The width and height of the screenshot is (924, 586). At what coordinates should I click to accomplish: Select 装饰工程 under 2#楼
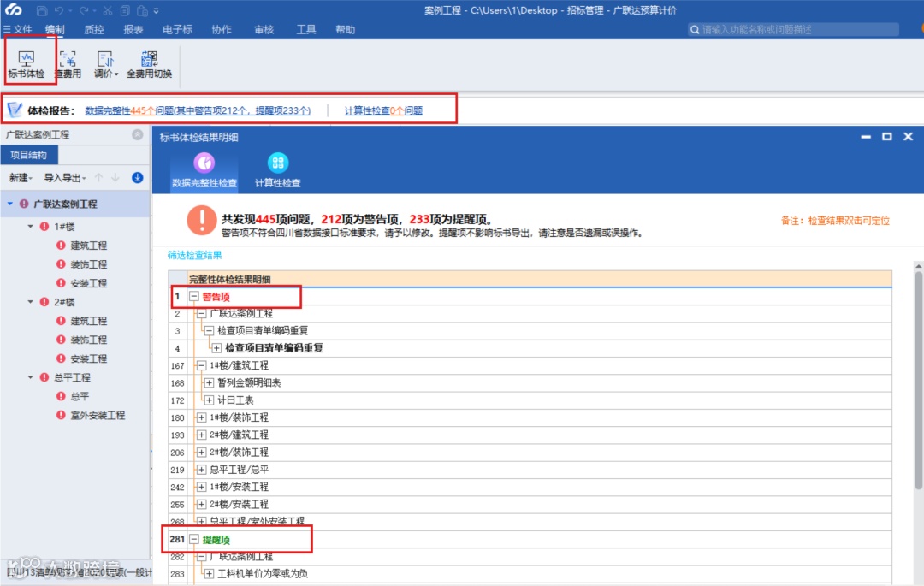[88, 340]
